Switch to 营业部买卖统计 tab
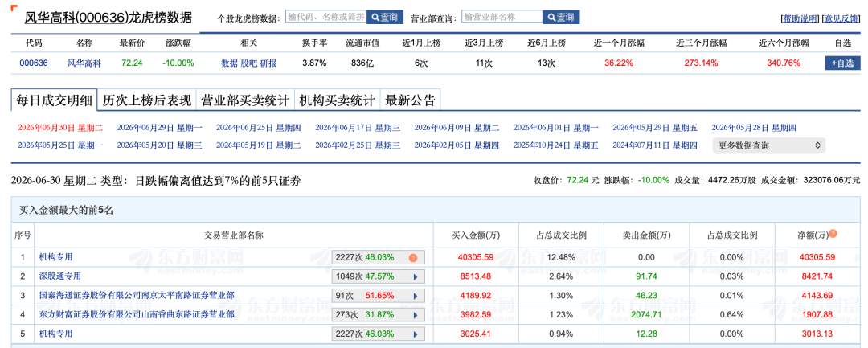Image resolution: width=868 pixels, height=348 pixels. click(244, 100)
